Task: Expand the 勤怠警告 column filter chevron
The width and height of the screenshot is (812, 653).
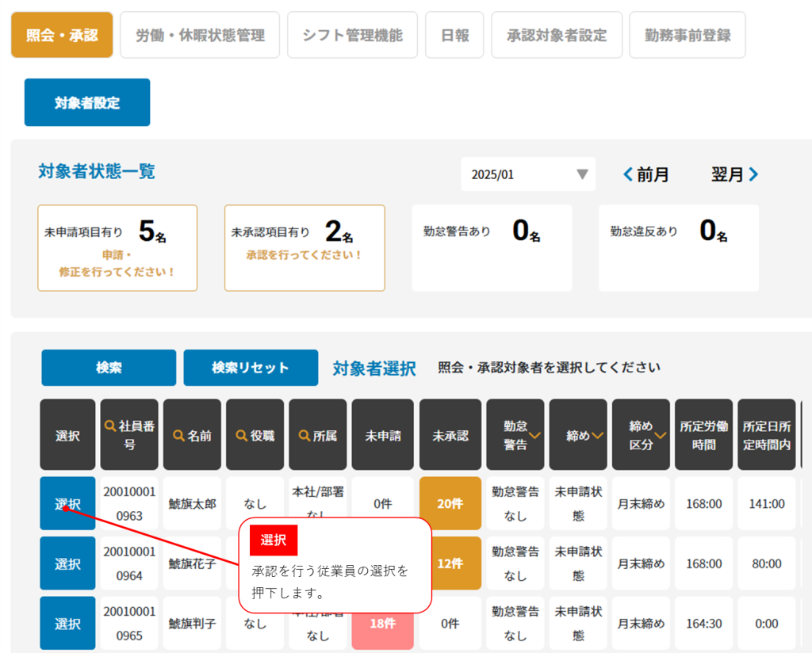Action: (x=537, y=435)
